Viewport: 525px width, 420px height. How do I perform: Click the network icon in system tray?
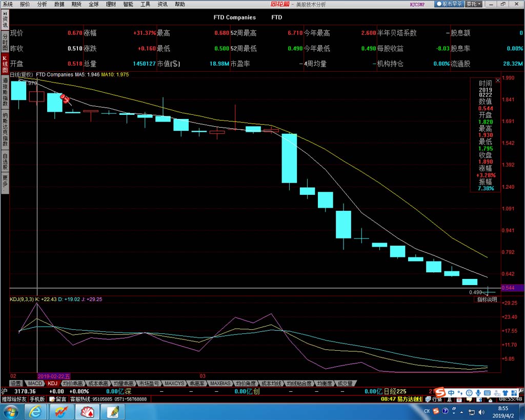point(472,412)
